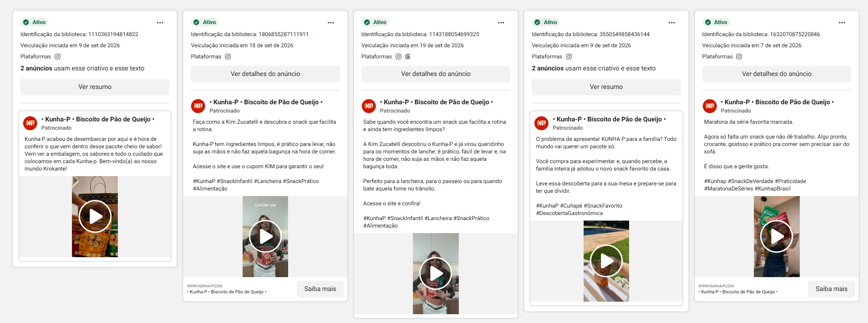Click Kunha-P profile logo on the 'O problema de apresentar' ad
This screenshot has width=868, height=323.
(x=541, y=123)
